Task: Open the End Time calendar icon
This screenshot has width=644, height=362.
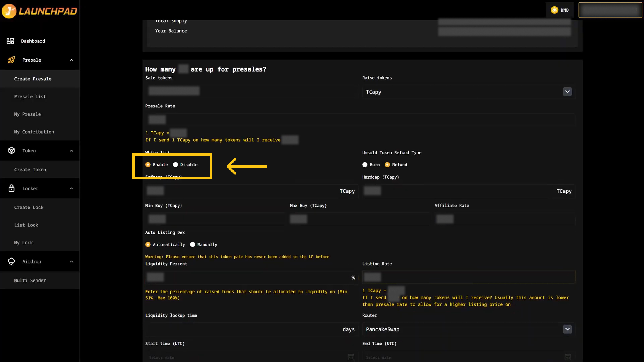Action: pos(568,357)
